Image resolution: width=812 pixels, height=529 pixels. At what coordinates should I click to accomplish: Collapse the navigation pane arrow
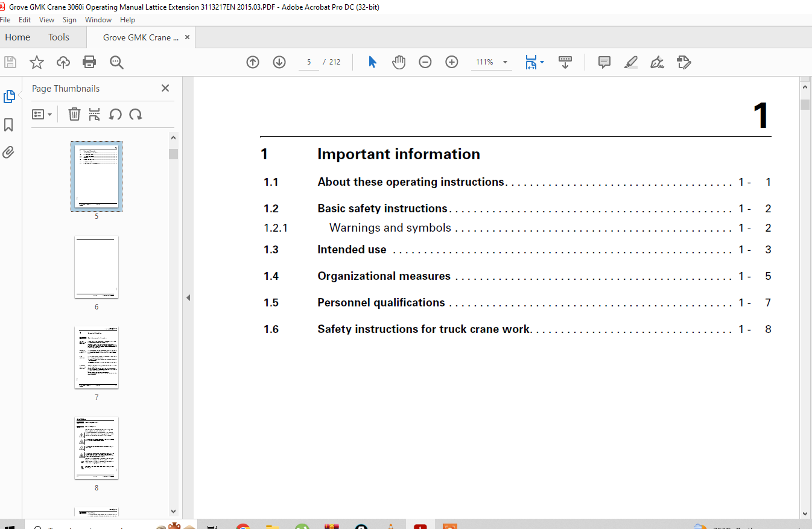tap(188, 297)
